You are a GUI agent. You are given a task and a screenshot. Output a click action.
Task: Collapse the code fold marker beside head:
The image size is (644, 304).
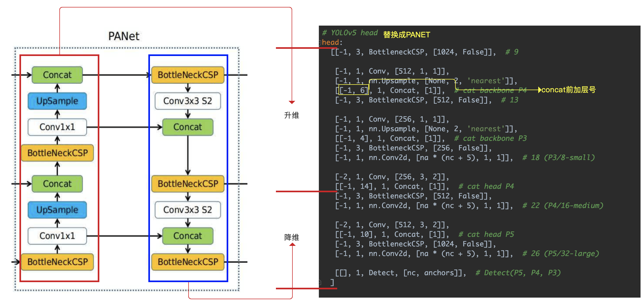click(320, 42)
